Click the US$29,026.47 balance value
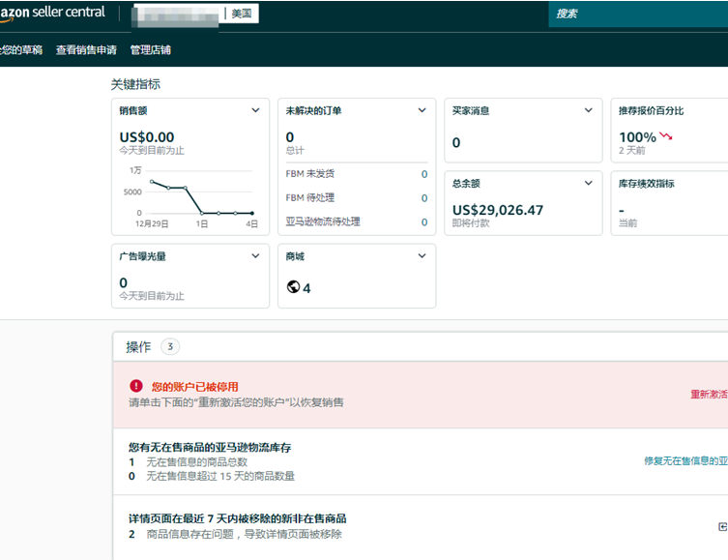 tap(498, 210)
